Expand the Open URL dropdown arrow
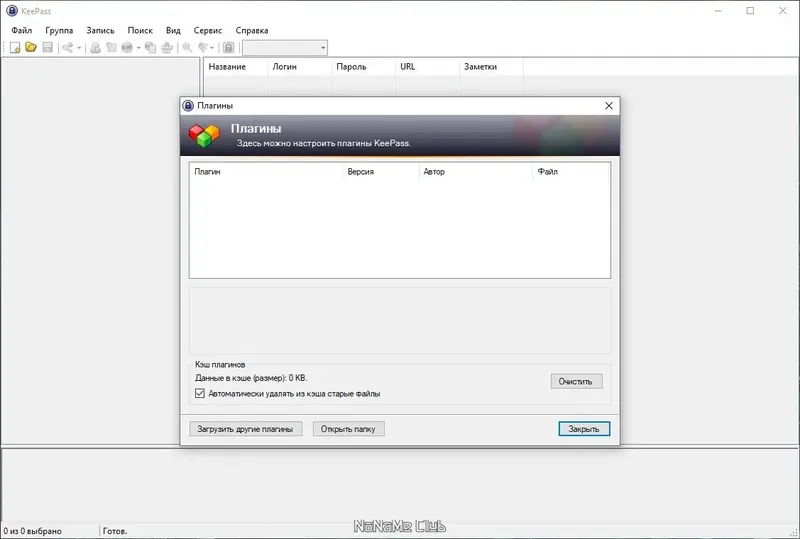 [x=138, y=48]
